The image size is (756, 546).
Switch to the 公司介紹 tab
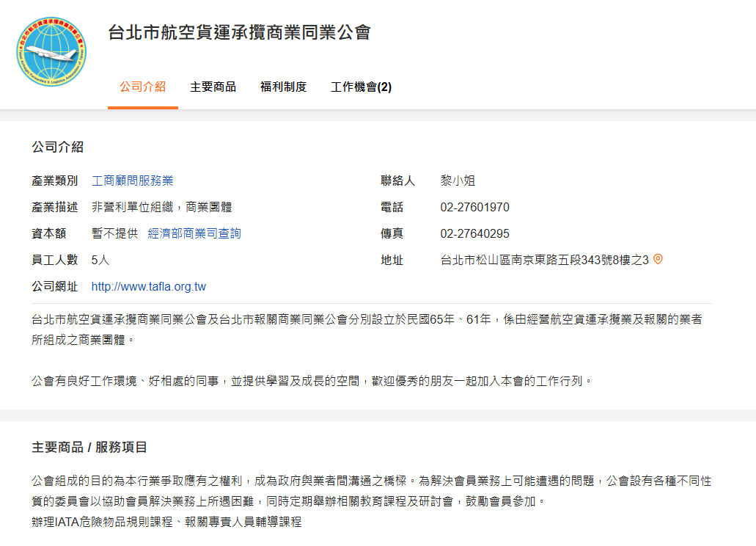pyautogui.click(x=143, y=87)
